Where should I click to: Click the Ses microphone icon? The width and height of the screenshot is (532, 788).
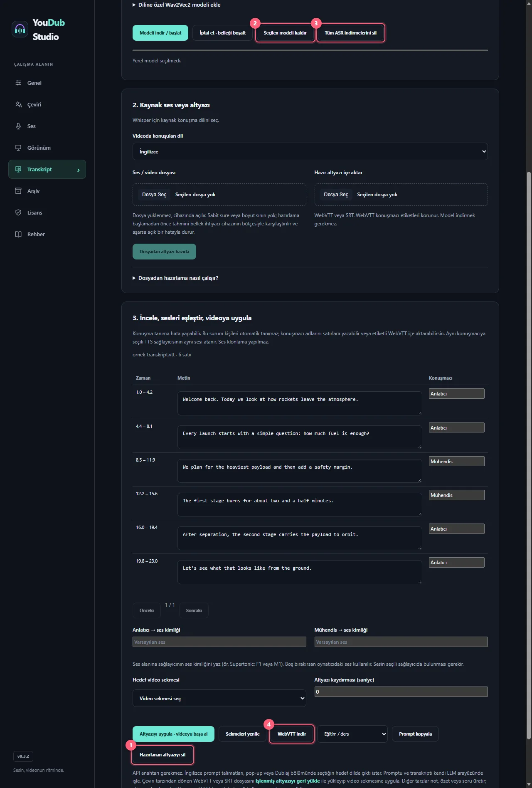[18, 126]
